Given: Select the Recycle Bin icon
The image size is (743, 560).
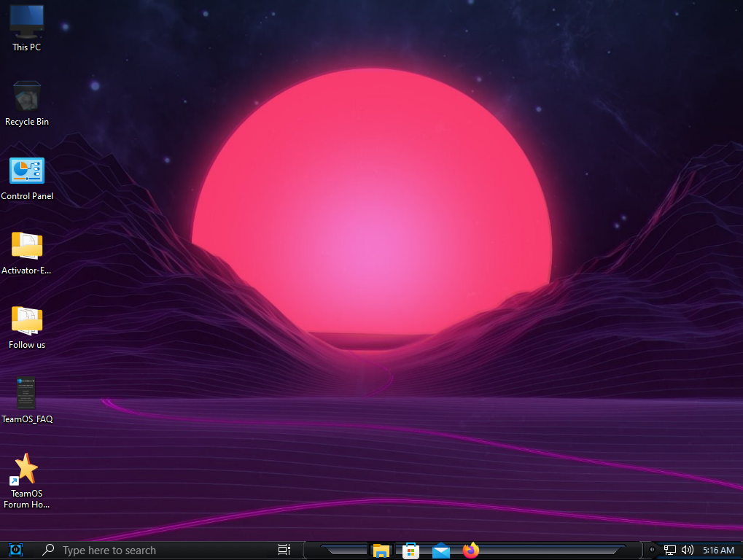Looking at the screenshot, I should click(27, 97).
